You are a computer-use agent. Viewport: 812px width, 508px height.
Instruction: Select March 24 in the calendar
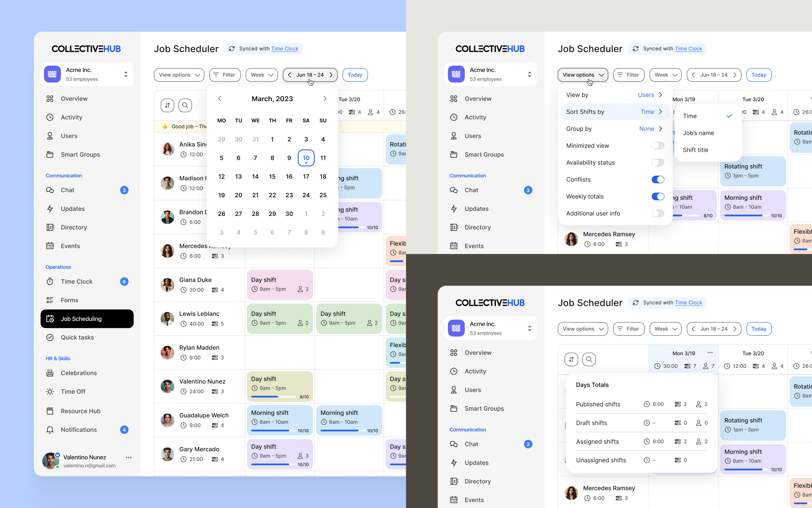pos(306,195)
